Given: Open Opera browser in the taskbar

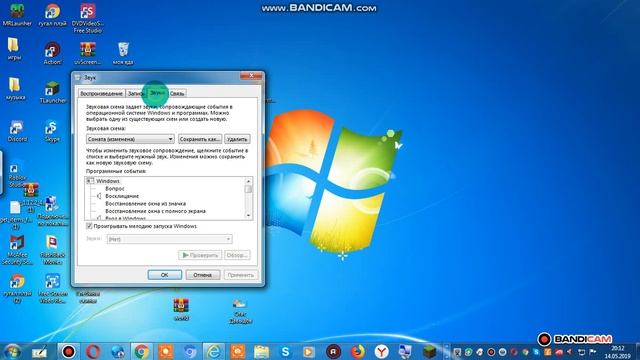Looking at the screenshot, I should click(x=93, y=351).
